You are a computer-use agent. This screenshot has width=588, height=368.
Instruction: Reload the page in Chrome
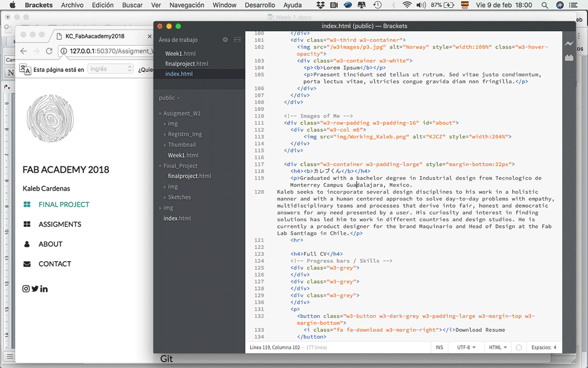coord(49,51)
